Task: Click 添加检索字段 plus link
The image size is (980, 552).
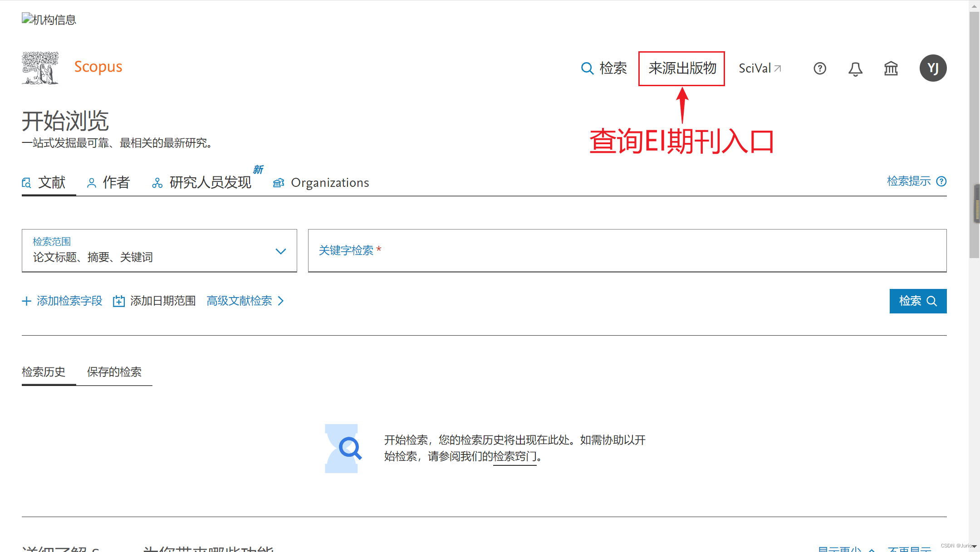Action: [x=62, y=301]
